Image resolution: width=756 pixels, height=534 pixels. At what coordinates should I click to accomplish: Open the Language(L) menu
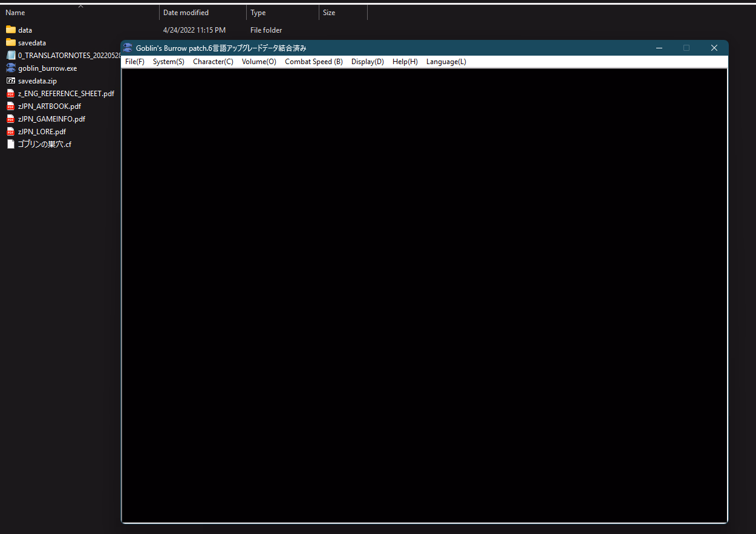(x=446, y=62)
